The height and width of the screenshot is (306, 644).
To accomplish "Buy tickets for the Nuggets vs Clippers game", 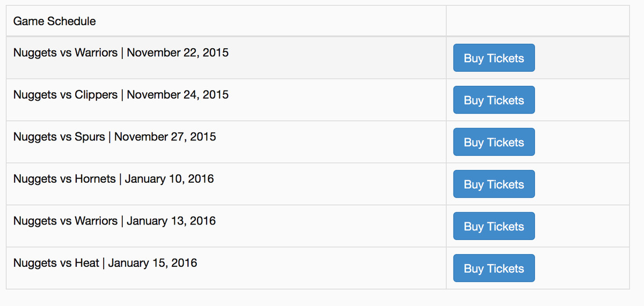I will coord(494,100).
